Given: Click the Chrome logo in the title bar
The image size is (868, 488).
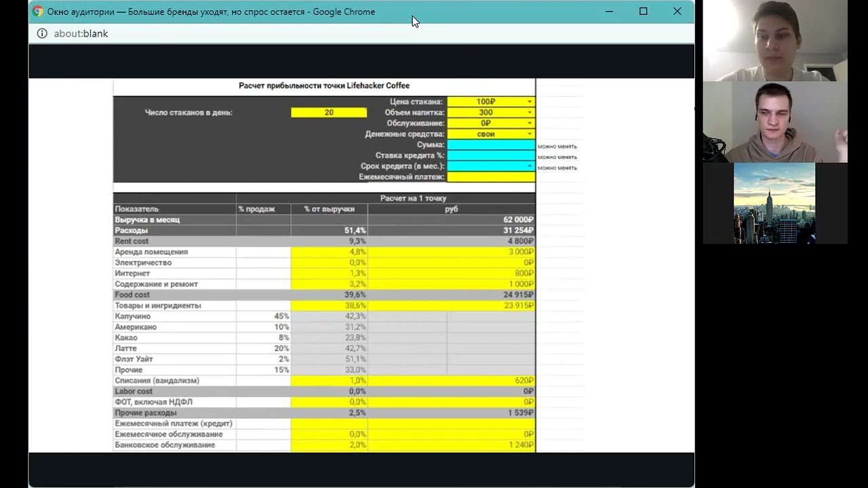Looking at the screenshot, I should [37, 12].
